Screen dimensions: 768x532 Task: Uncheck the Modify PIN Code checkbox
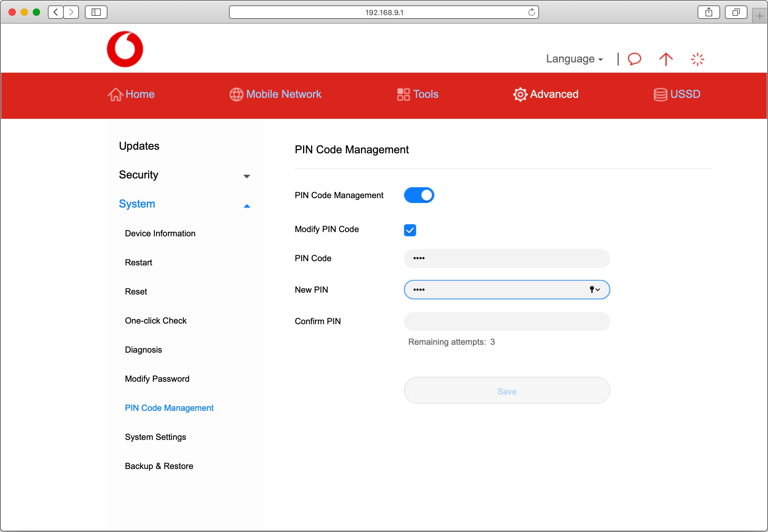(x=410, y=230)
